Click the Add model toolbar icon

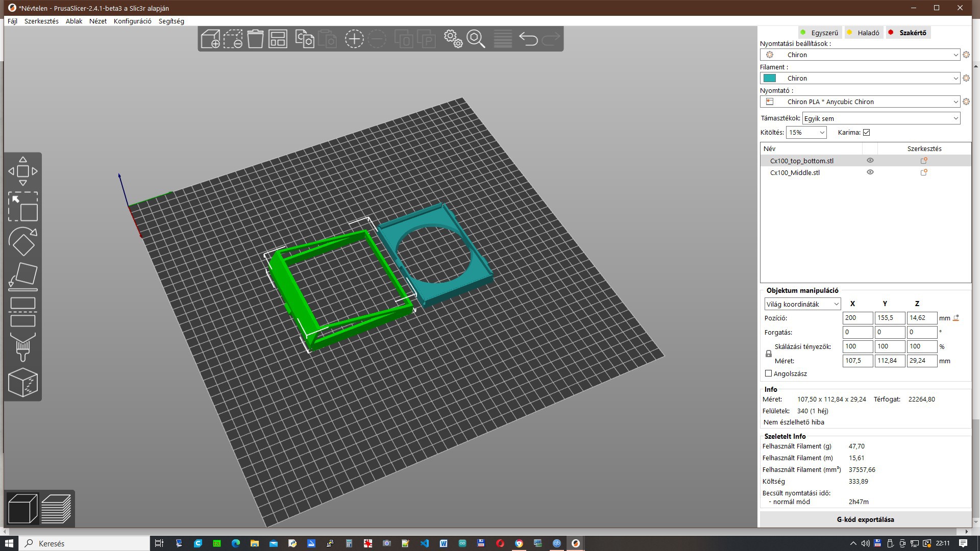click(x=210, y=39)
